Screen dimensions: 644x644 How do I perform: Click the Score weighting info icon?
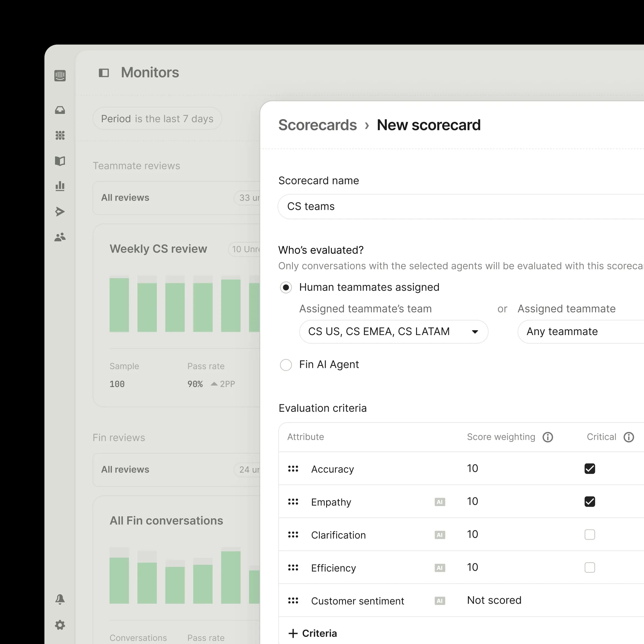[548, 437]
